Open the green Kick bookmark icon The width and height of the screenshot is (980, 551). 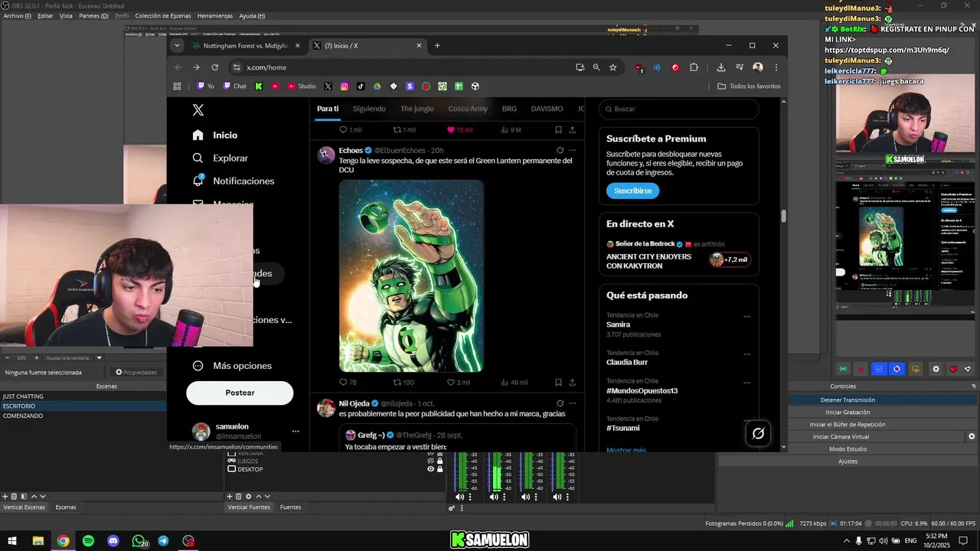click(x=259, y=86)
